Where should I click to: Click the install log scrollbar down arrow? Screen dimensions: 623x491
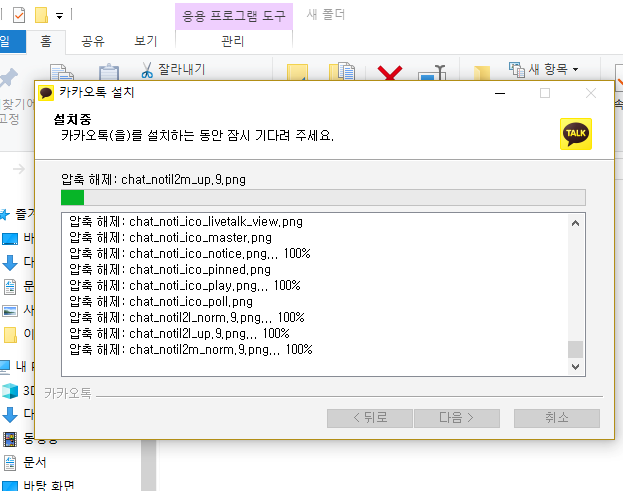[x=575, y=366]
